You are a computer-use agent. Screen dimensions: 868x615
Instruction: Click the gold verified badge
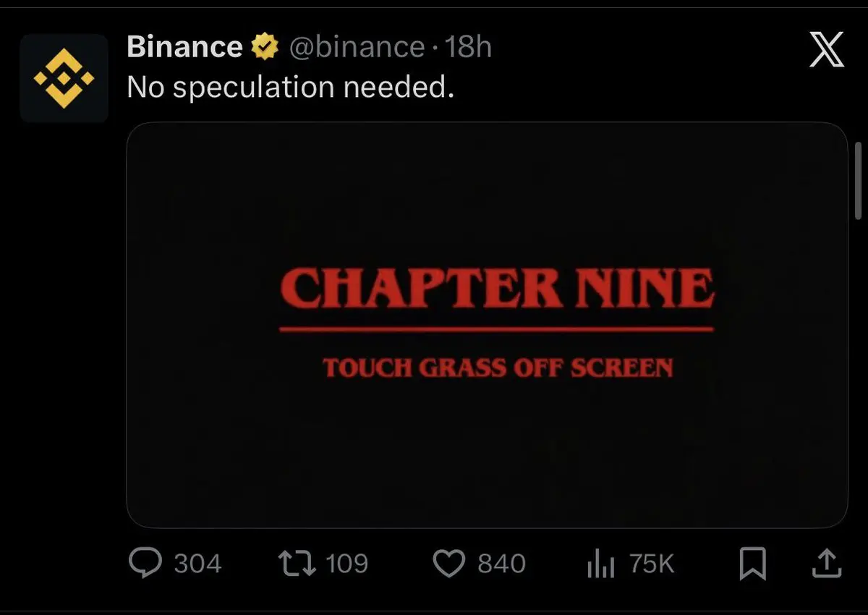click(x=265, y=48)
